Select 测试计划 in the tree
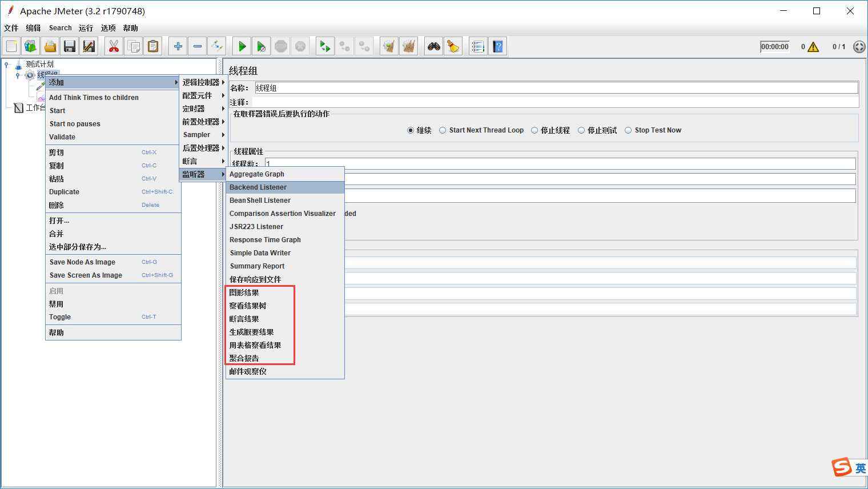Screen dimensions: 868x489 tap(39, 64)
